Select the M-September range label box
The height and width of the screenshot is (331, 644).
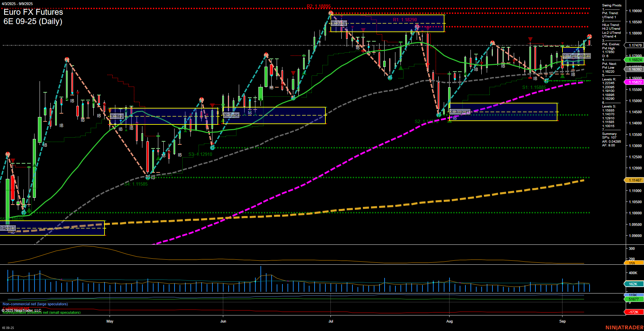[x=576, y=56]
